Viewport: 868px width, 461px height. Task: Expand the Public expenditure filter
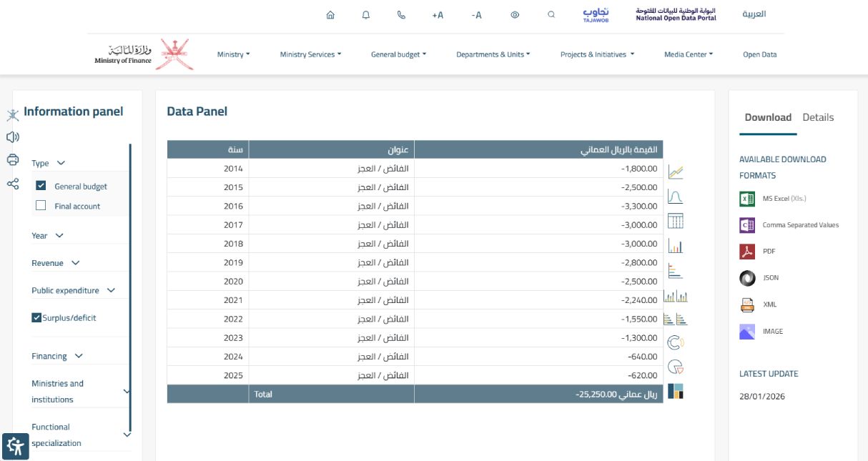point(74,290)
